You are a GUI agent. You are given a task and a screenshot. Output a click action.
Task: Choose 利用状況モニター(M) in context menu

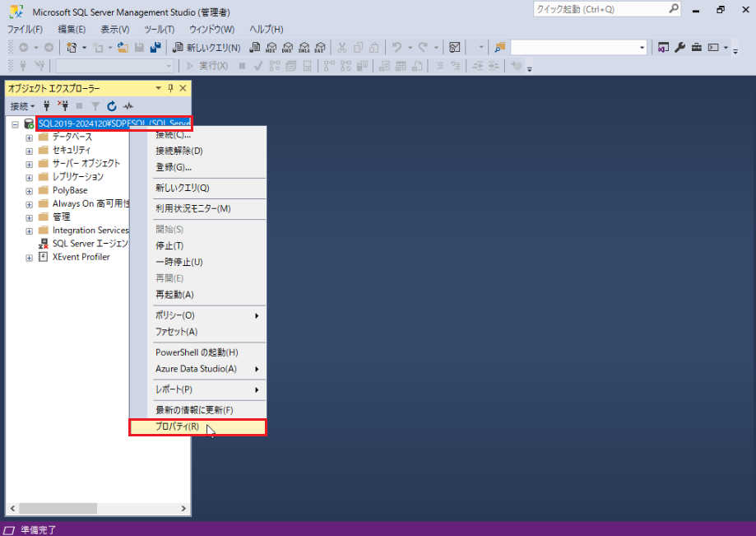coord(197,209)
